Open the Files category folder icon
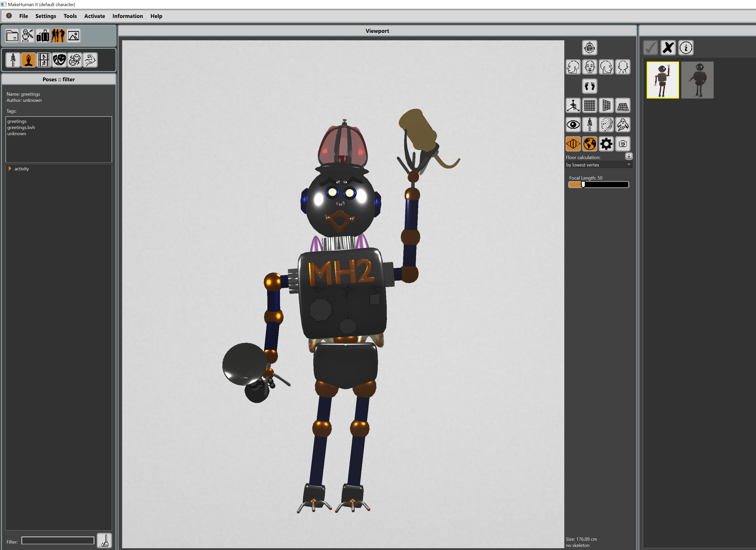Screen dimensions: 756x550 [x=12, y=36]
